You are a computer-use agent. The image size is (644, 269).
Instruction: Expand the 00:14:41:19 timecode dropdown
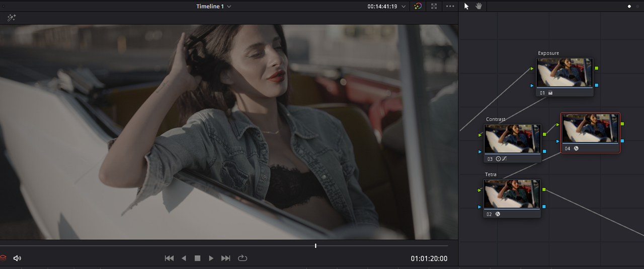[404, 7]
